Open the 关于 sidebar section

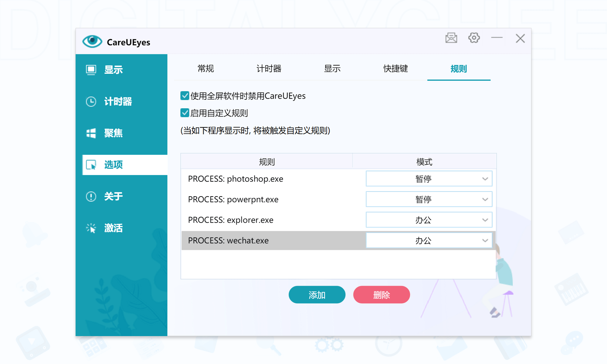click(x=121, y=196)
